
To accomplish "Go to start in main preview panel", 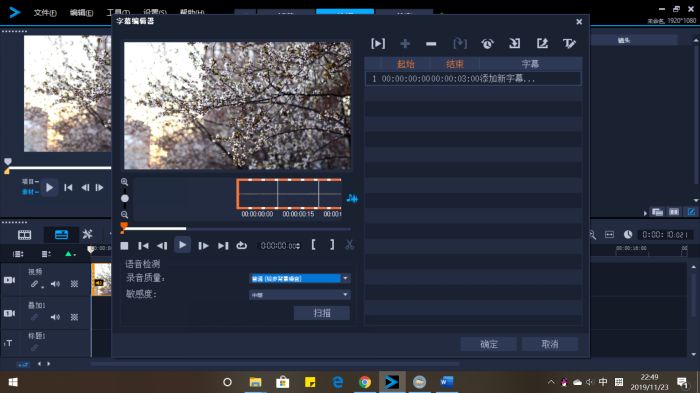I will (68, 188).
